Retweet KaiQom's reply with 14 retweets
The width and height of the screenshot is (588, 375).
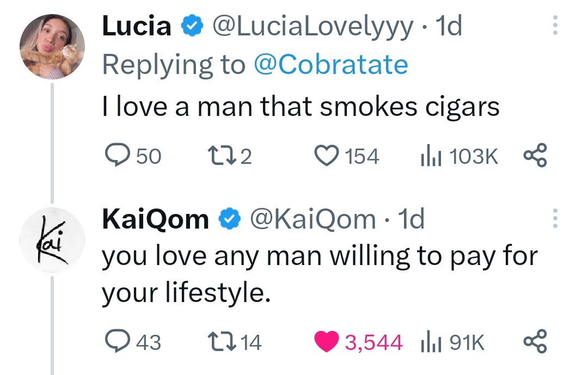[234, 342]
